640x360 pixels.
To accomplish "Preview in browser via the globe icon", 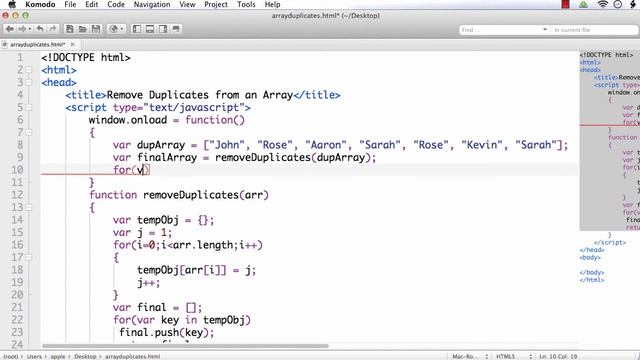I will 113,29.
